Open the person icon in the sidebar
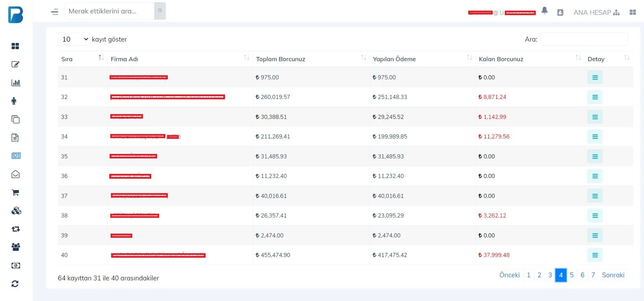 [14, 101]
